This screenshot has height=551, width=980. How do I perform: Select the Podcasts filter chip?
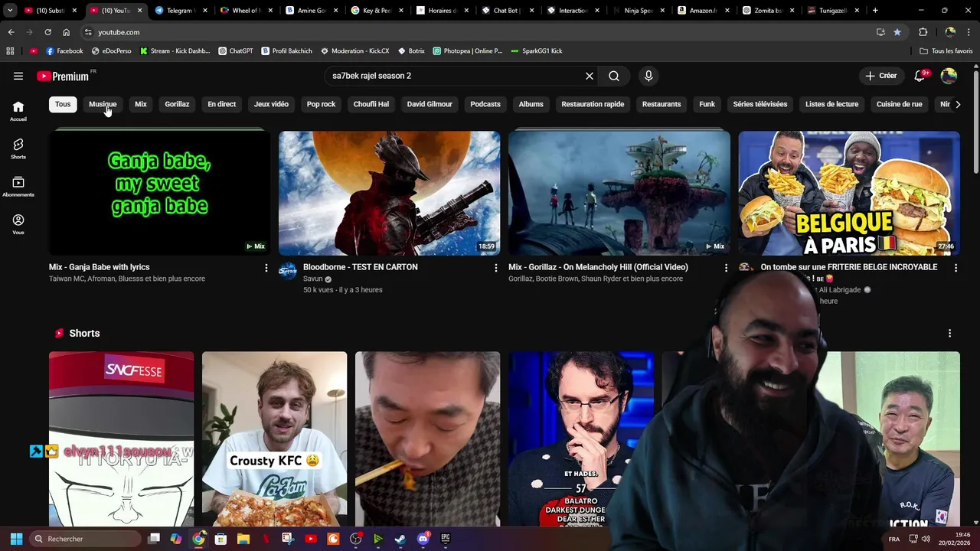485,104
